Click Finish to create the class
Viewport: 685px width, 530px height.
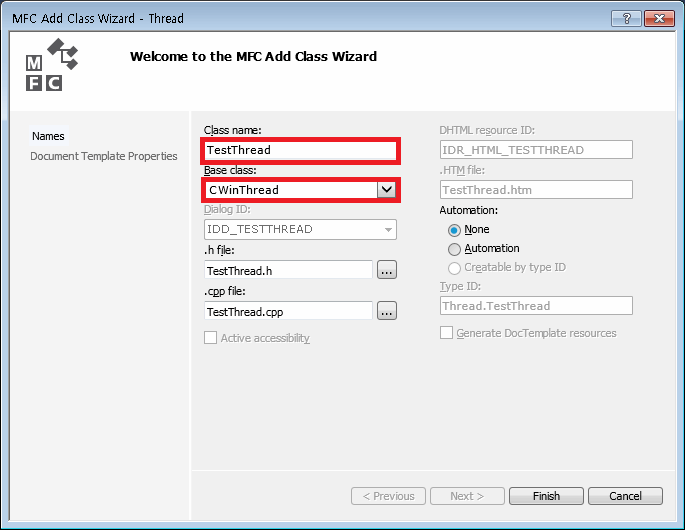click(x=547, y=496)
